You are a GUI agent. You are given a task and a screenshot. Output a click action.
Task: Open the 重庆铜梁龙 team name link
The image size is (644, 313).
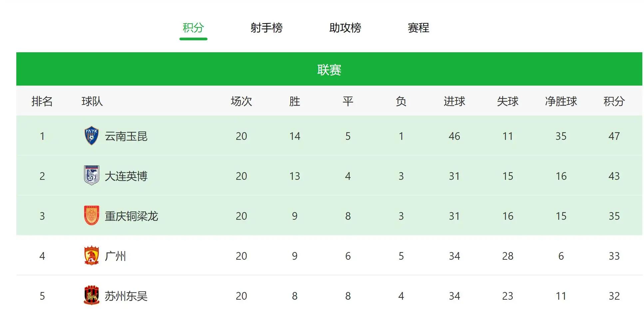[x=132, y=216]
